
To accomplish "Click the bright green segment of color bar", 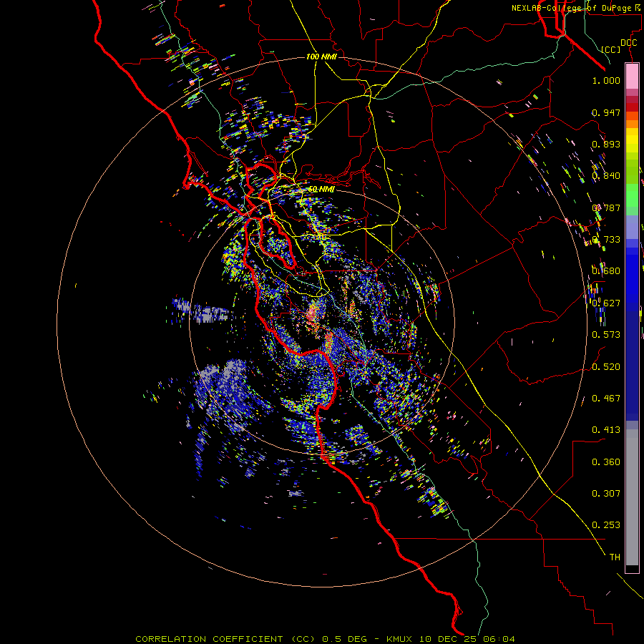I will pos(632,195).
